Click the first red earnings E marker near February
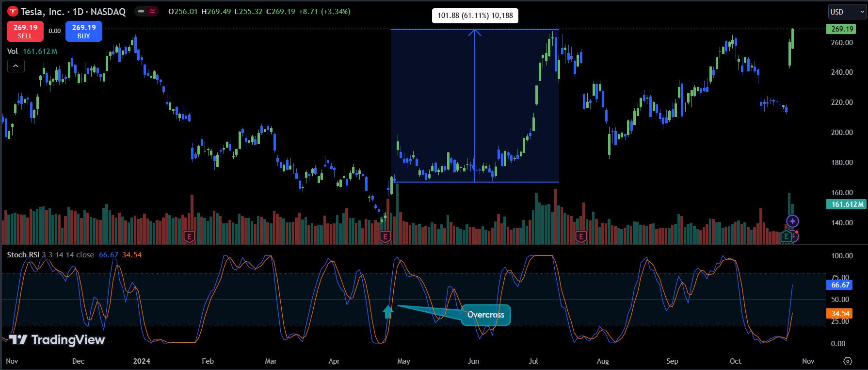 pos(190,237)
